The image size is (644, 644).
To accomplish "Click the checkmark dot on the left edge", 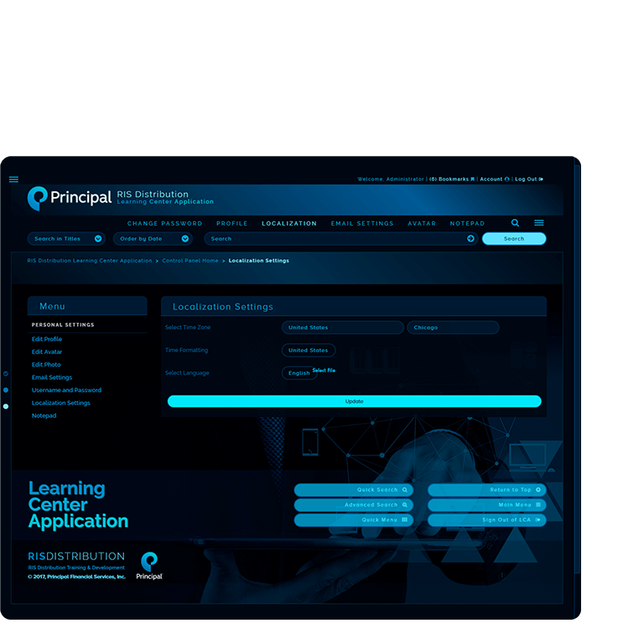I will pyautogui.click(x=6, y=374).
